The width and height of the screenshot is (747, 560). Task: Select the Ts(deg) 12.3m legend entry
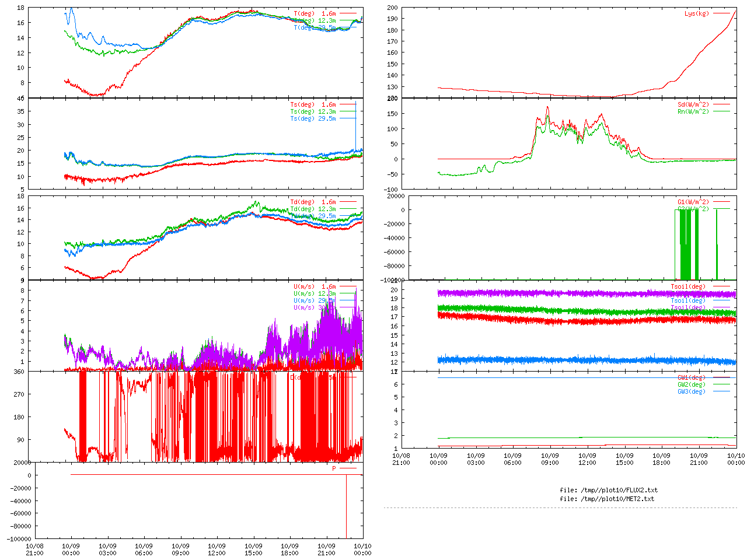313,111
